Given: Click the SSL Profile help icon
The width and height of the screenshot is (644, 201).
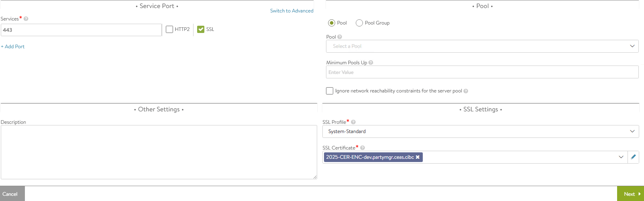Looking at the screenshot, I should coord(353,122).
